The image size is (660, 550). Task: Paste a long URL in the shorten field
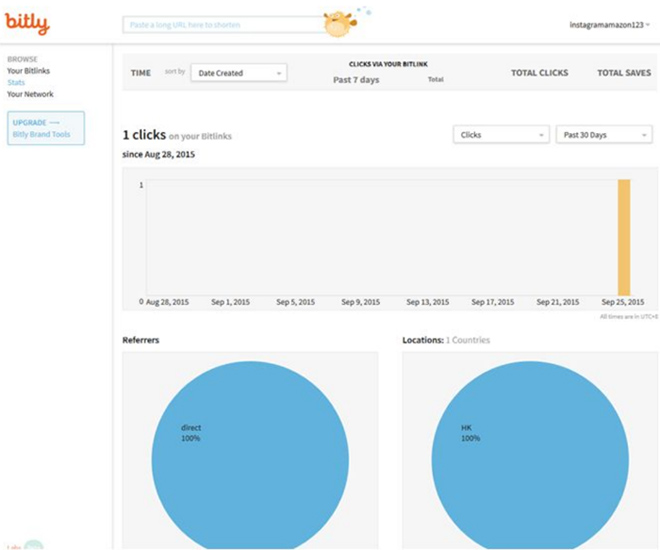coord(223,25)
